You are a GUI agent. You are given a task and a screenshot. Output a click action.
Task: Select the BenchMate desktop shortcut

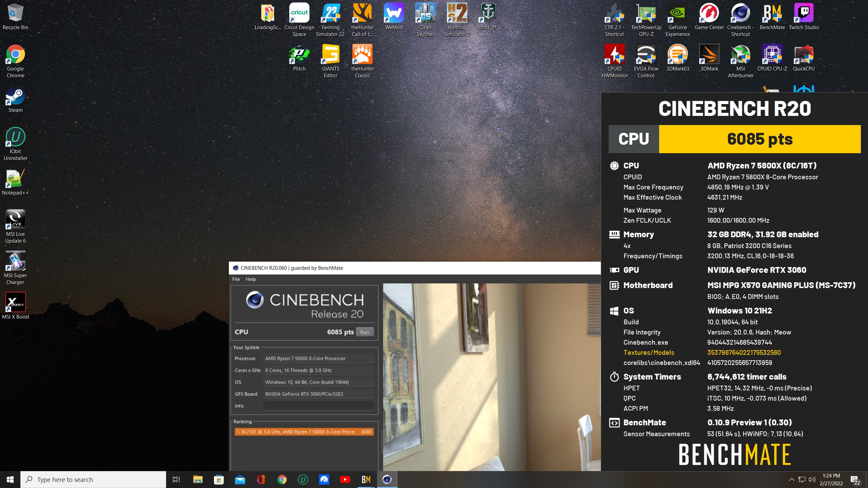(x=772, y=17)
